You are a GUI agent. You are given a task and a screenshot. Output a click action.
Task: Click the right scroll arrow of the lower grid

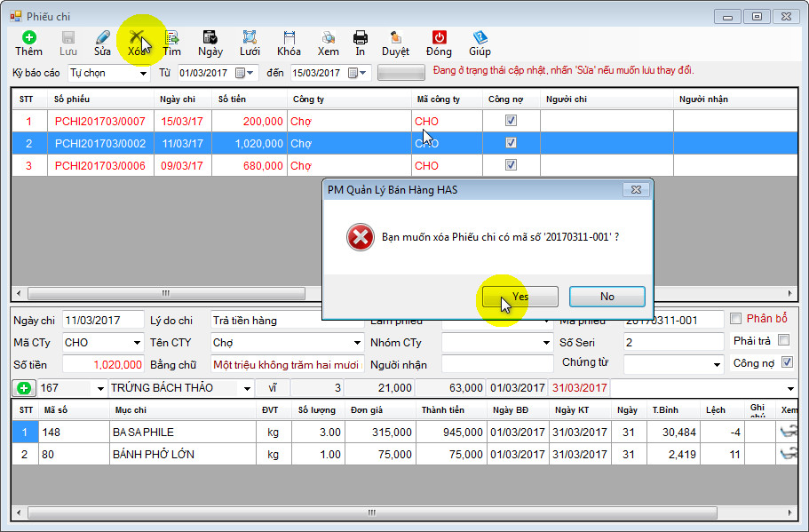click(x=790, y=513)
